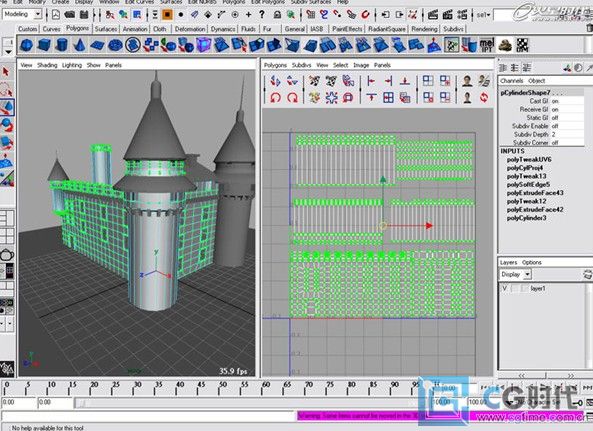
Task: Select the polySoftEdge5 input node
Action: coord(528,184)
